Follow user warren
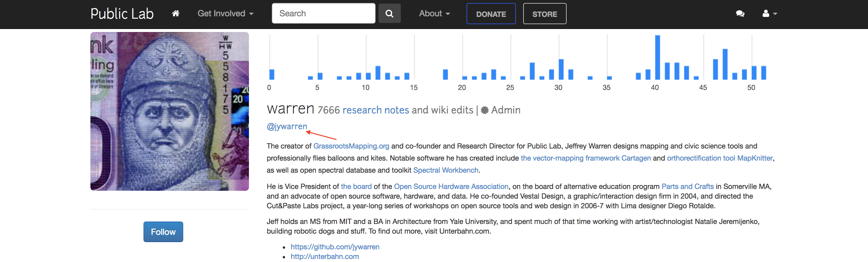The image size is (868, 262). [x=163, y=232]
